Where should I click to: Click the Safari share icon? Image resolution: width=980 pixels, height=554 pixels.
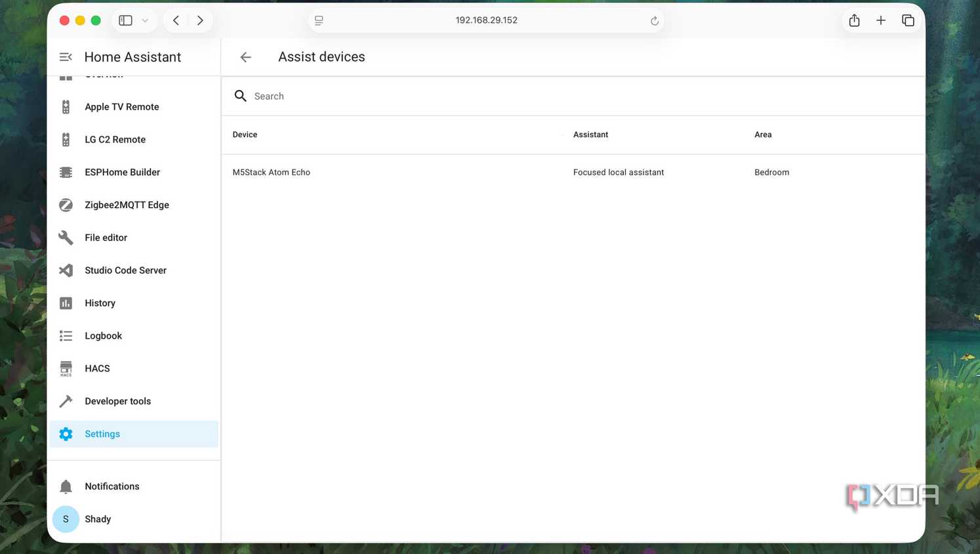(854, 20)
